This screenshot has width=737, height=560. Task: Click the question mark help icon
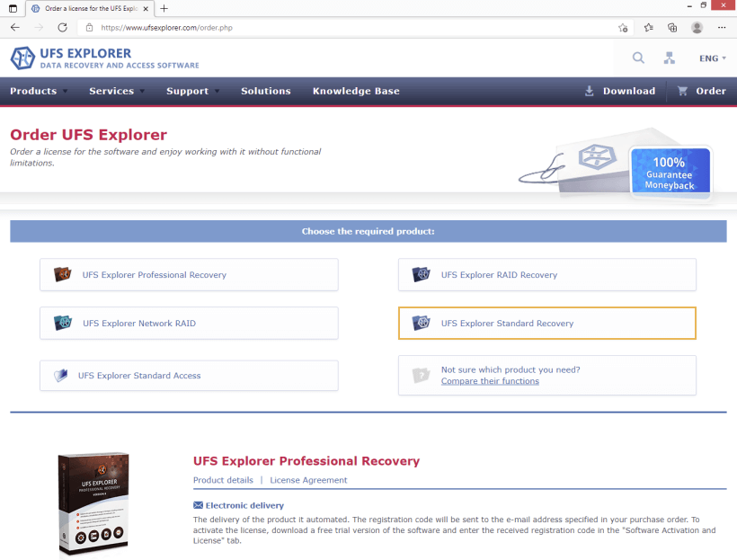[421, 375]
